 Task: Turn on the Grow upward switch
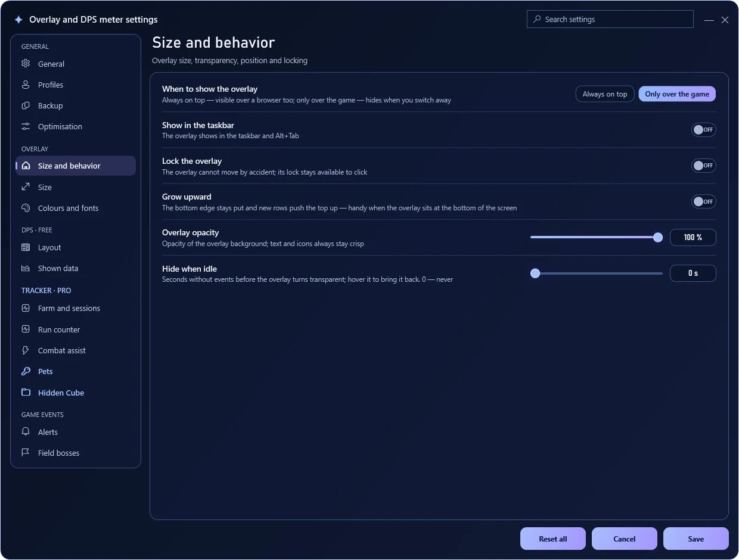coord(704,201)
